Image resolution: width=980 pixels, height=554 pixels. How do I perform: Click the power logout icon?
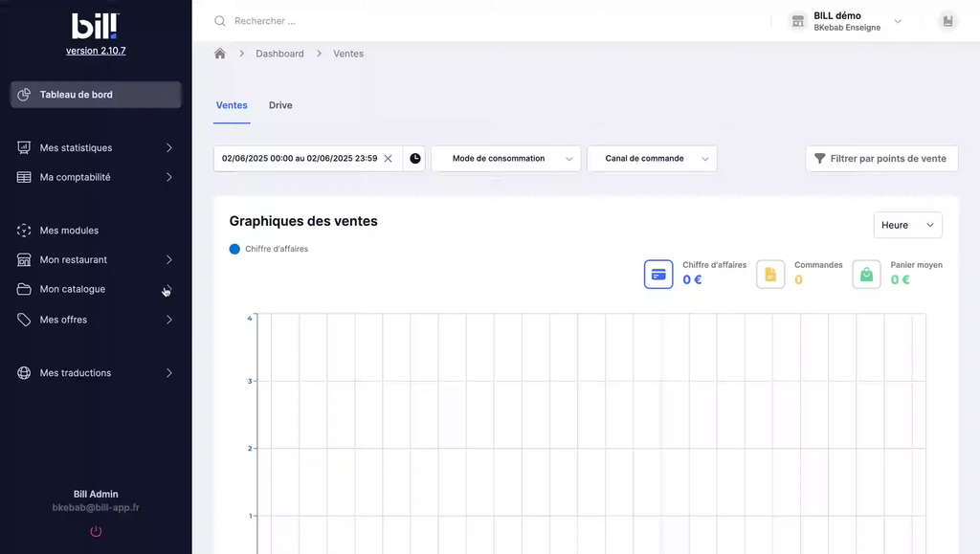coord(96,531)
